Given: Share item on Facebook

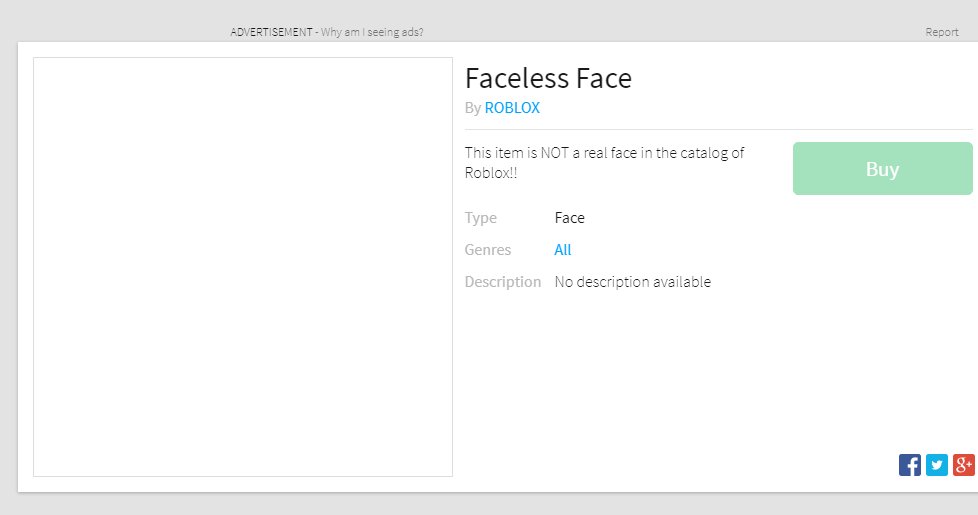Looking at the screenshot, I should tap(909, 465).
